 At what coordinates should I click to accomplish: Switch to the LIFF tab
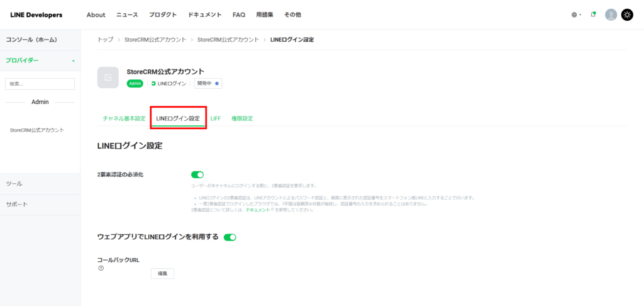[215, 118]
